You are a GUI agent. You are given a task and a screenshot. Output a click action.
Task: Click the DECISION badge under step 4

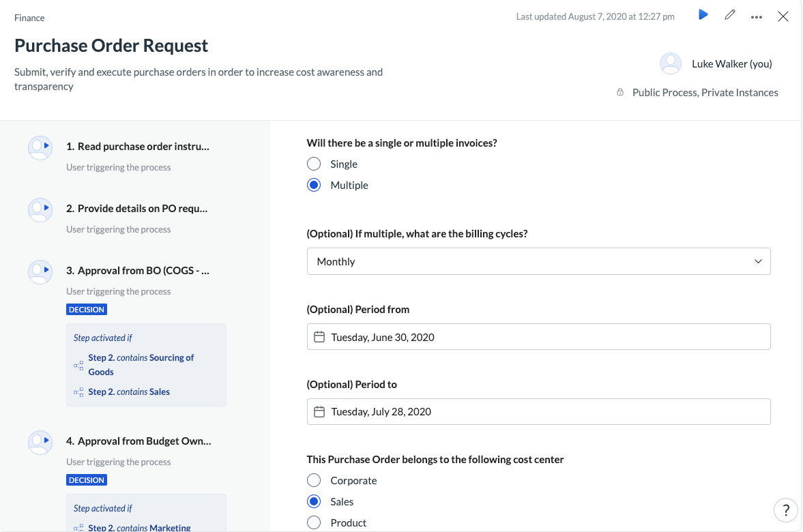pos(87,479)
